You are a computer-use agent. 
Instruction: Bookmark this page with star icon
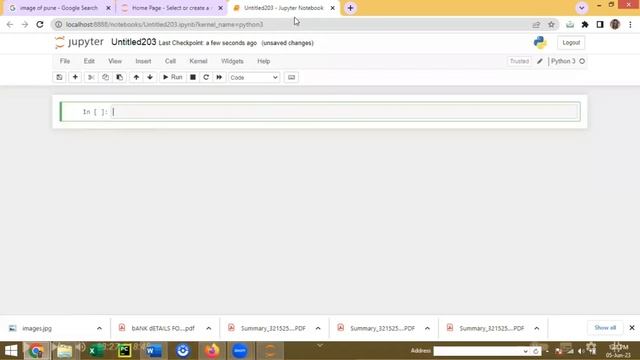click(551, 24)
